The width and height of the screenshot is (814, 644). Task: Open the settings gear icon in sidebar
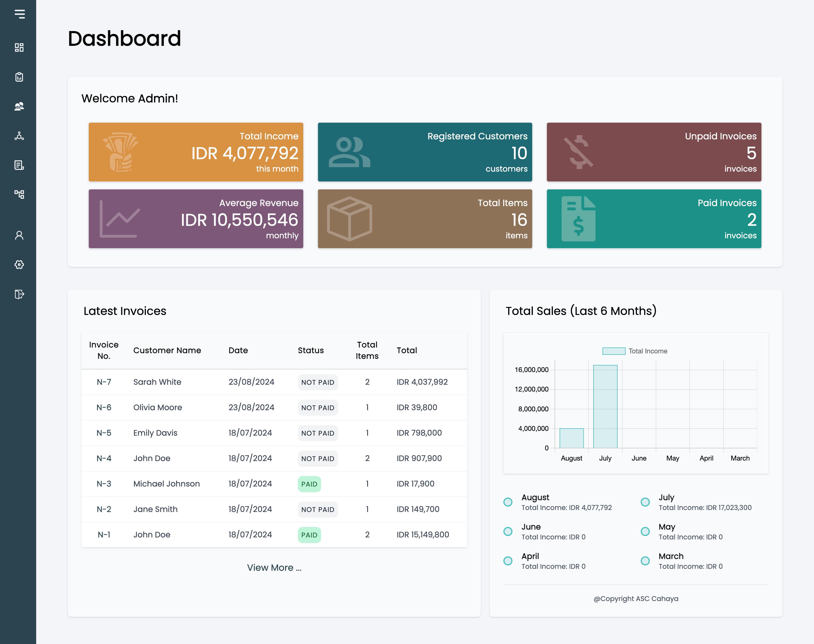[x=19, y=265]
